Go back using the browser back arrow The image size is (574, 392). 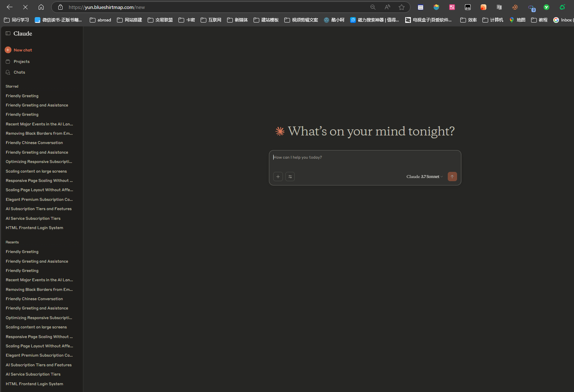tap(10, 7)
